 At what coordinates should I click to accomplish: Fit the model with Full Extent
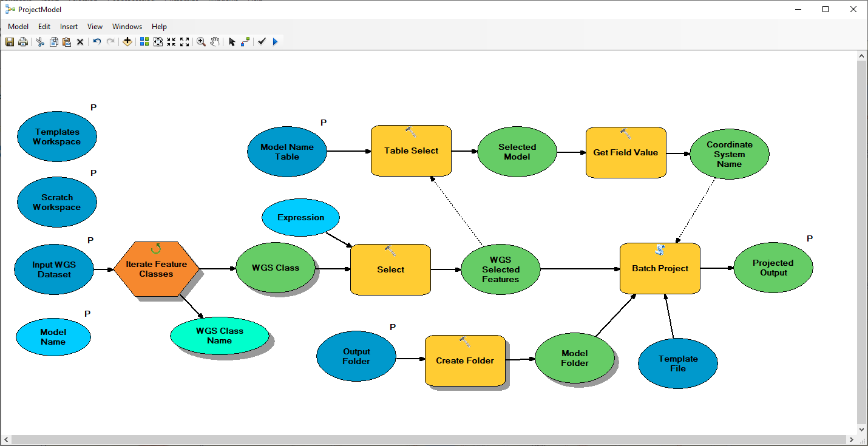[x=158, y=42]
